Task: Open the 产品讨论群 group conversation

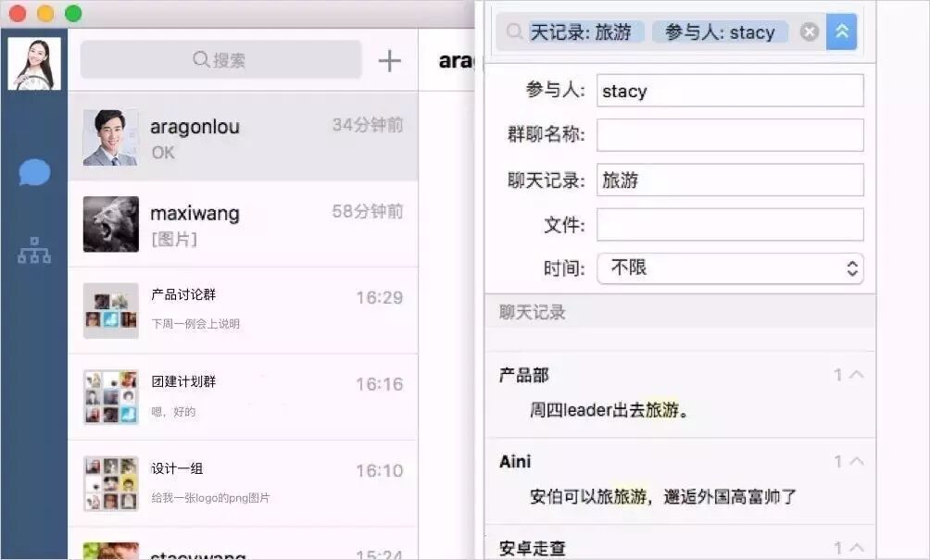Action: [243, 310]
